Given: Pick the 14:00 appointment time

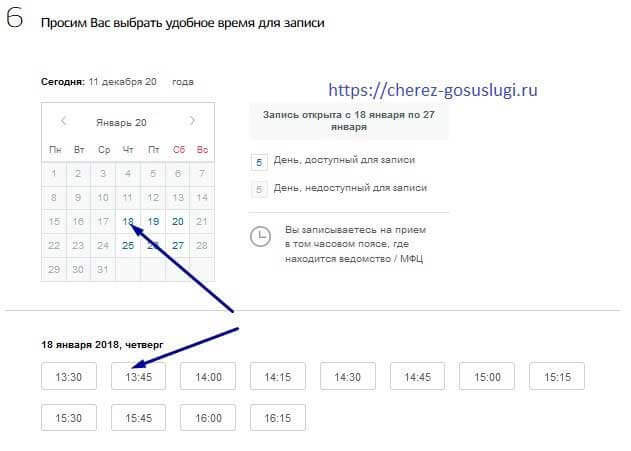Looking at the screenshot, I should [x=208, y=377].
